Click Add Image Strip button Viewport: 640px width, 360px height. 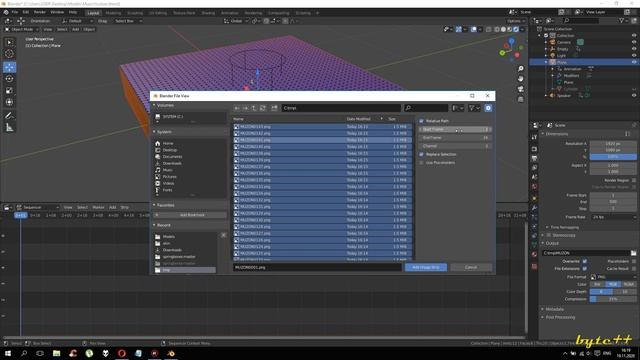426,267
